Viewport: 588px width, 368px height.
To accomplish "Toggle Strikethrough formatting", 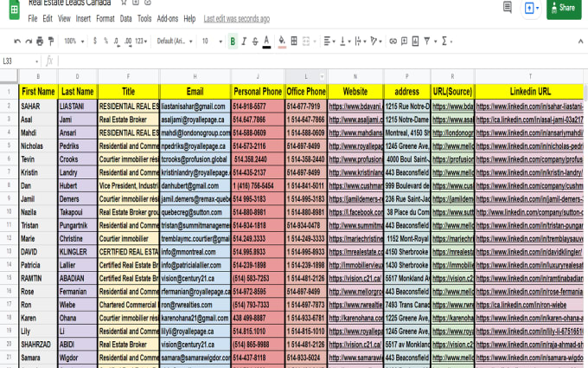I will pos(255,42).
